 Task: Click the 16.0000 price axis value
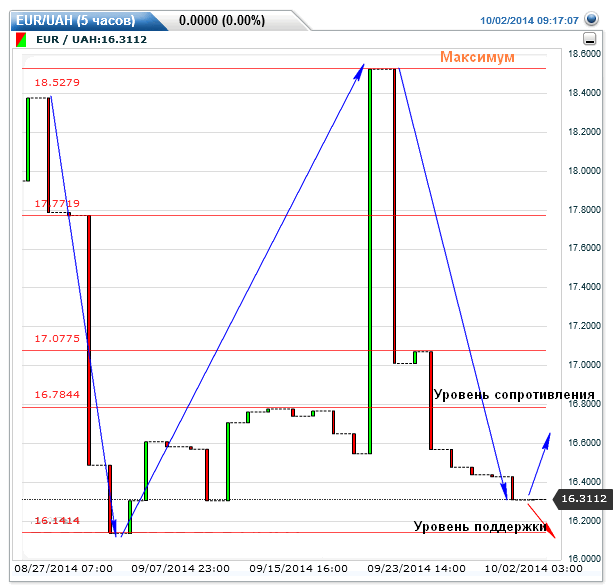584,558
